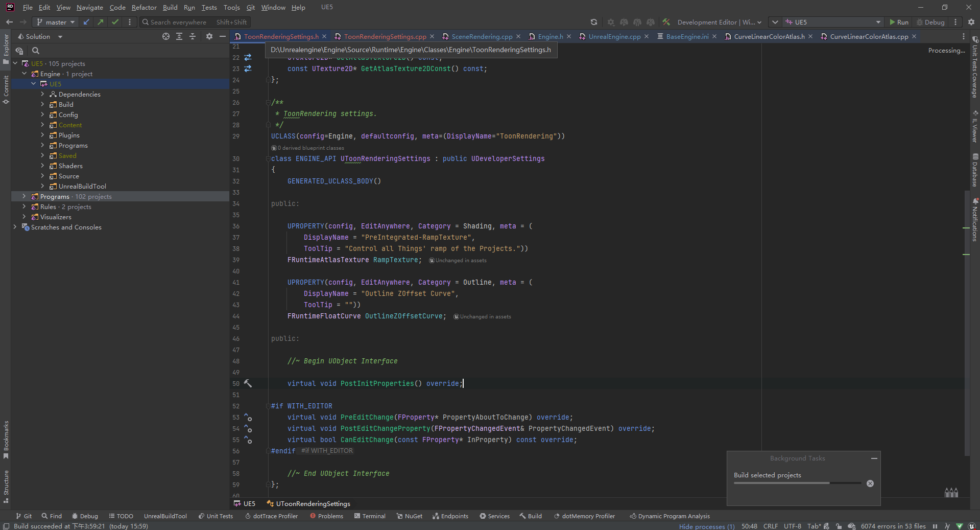Open IDE Settings via the gear icon
Screen dimensions: 980x530
[x=970, y=22]
